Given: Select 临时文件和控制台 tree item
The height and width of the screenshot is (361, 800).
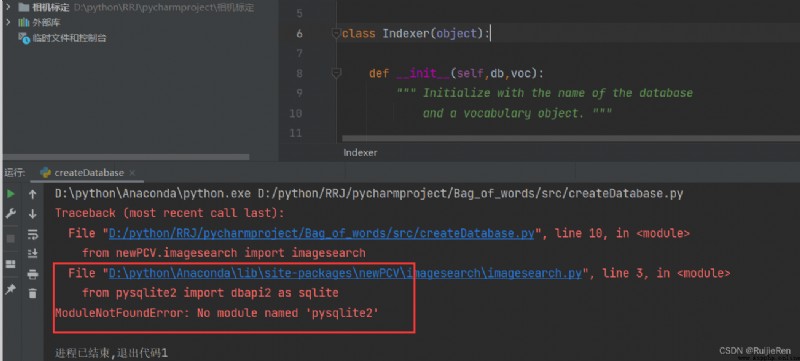Looking at the screenshot, I should pos(62,38).
